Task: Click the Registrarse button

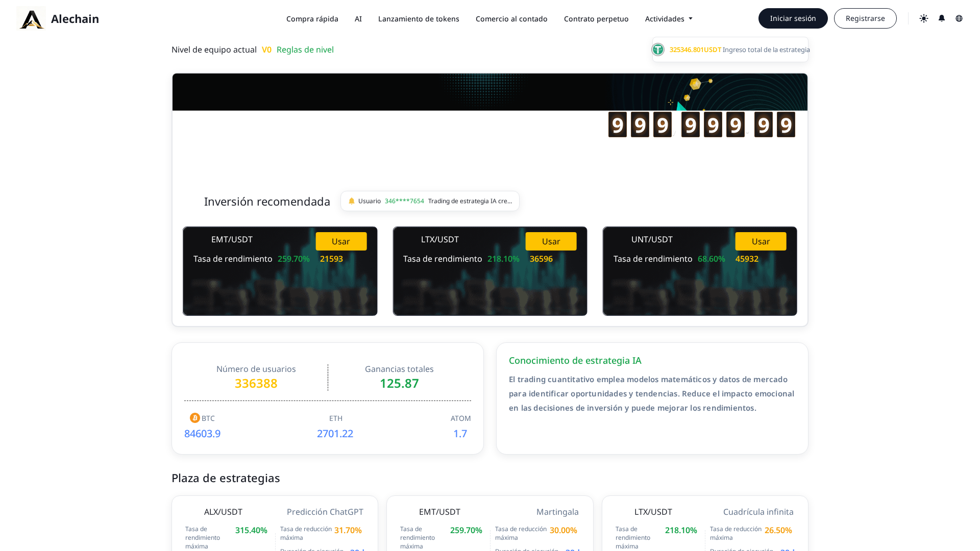Action: pos(865,18)
